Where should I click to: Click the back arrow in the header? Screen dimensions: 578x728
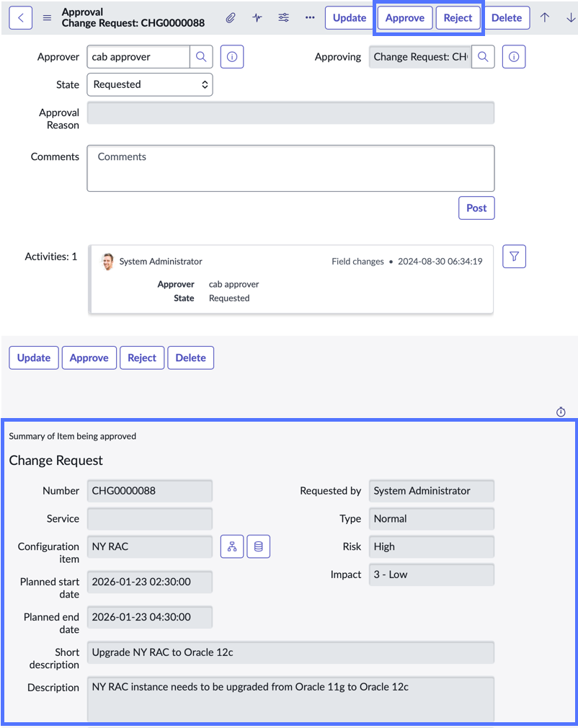pyautogui.click(x=20, y=18)
